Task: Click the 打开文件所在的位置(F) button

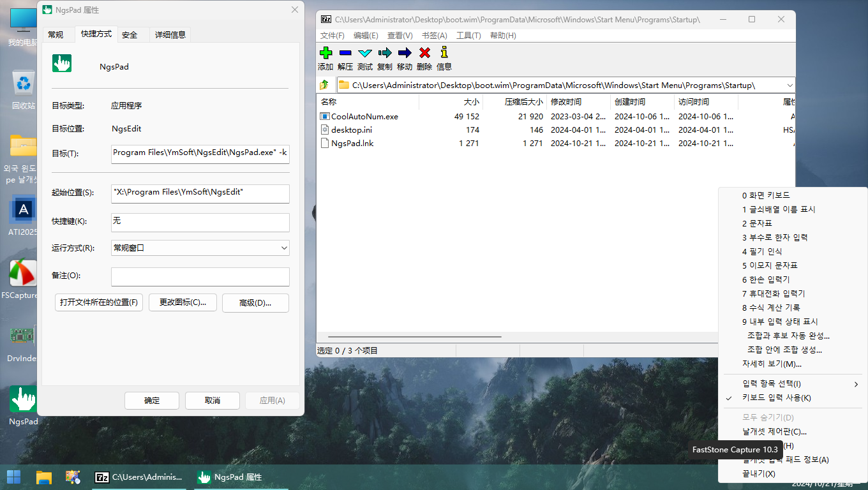Action: coord(99,302)
